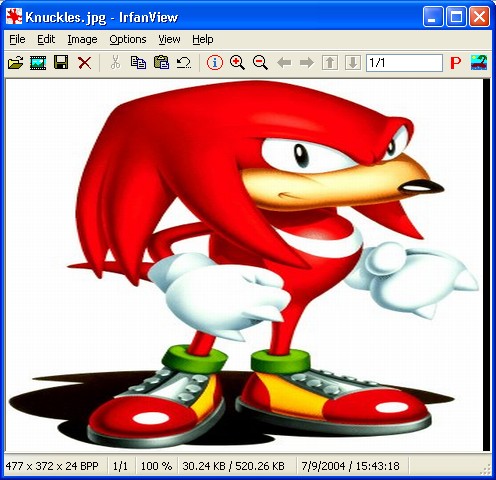Open the Image menu

[x=82, y=39]
